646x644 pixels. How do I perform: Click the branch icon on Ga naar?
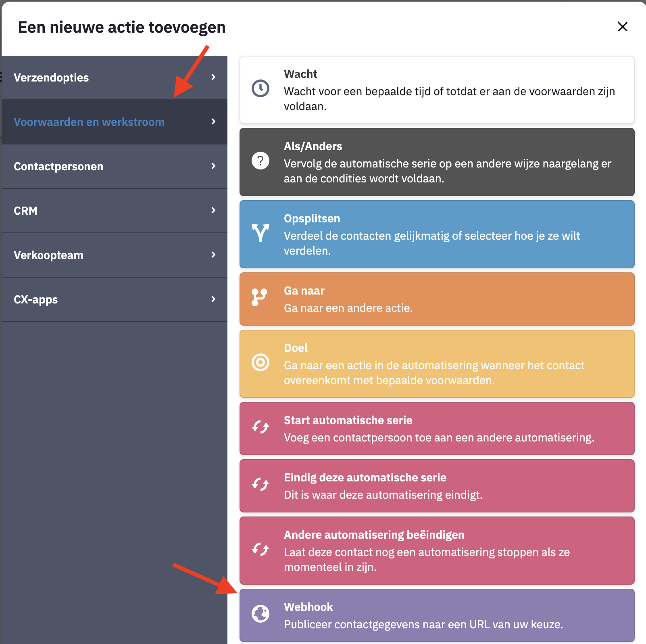pos(259,297)
